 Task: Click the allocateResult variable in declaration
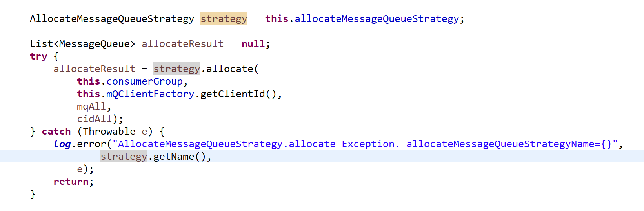[x=182, y=44]
